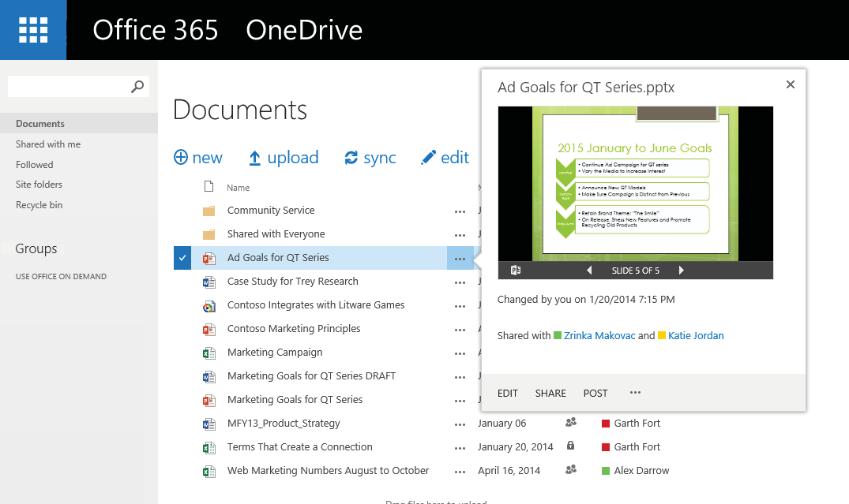Click Word icon of Case Study for Trey Research

pos(209,282)
